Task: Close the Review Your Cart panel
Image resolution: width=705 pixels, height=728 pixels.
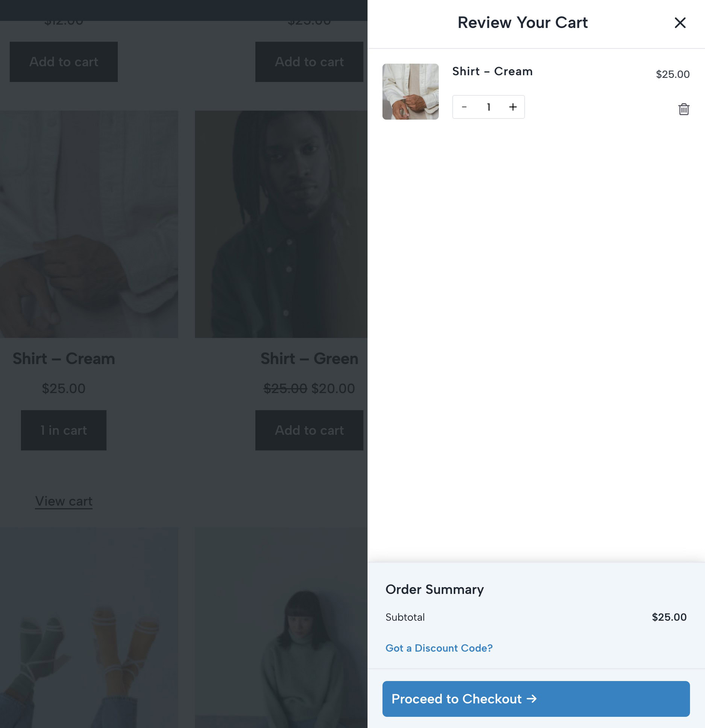Action: pos(680,23)
